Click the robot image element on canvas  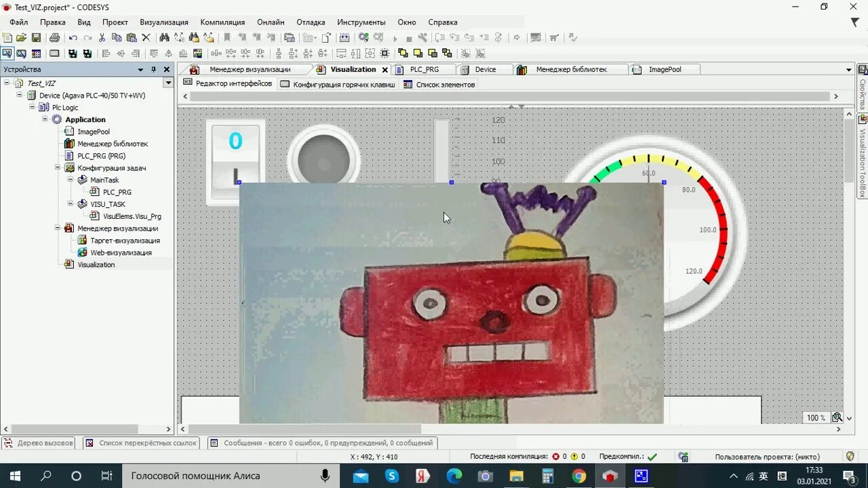[451, 302]
